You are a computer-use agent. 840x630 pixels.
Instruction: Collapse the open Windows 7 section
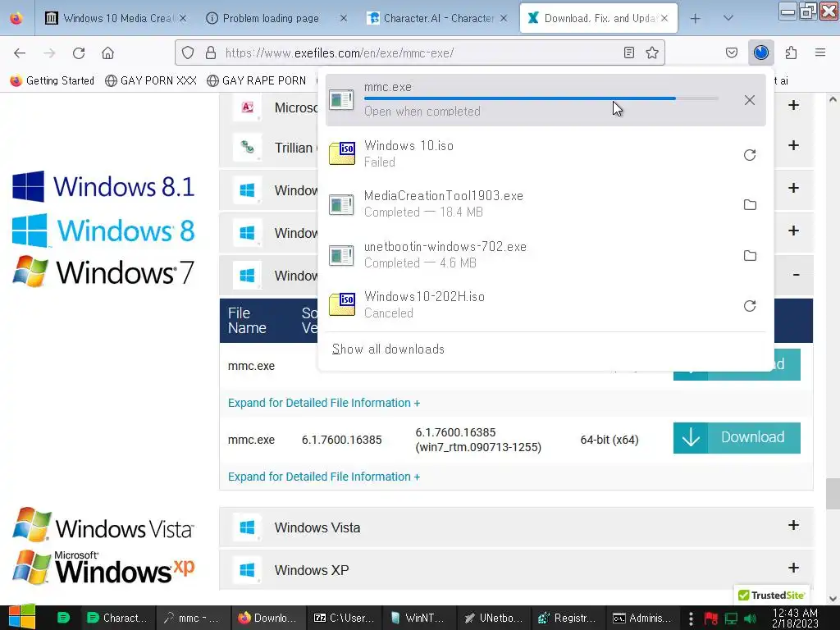click(x=796, y=275)
